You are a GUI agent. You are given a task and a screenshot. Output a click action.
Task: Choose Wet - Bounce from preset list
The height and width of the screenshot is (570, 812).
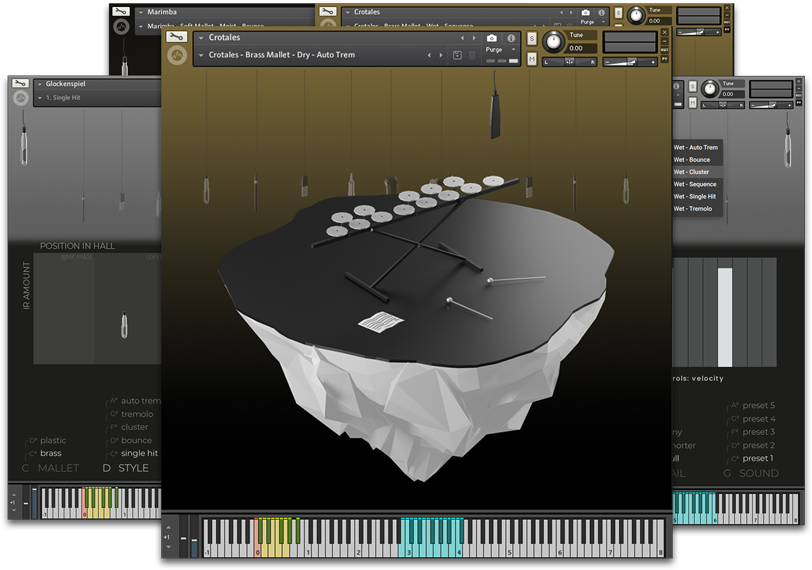(x=692, y=160)
